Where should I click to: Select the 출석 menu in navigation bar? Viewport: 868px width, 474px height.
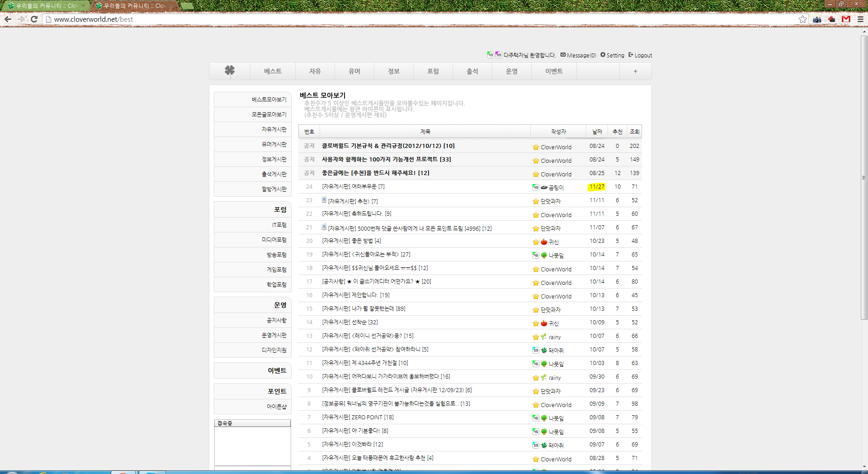[472, 71]
